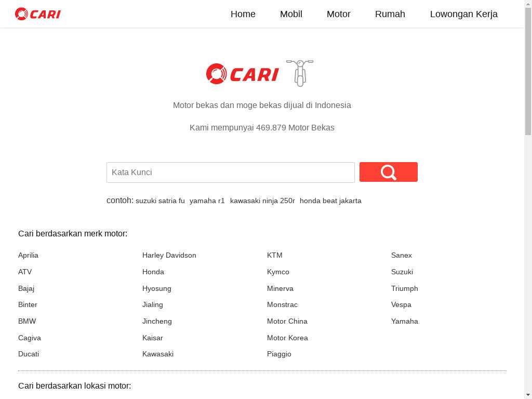Browse Vespa scooters
The image size is (532, 399).
(401, 304)
